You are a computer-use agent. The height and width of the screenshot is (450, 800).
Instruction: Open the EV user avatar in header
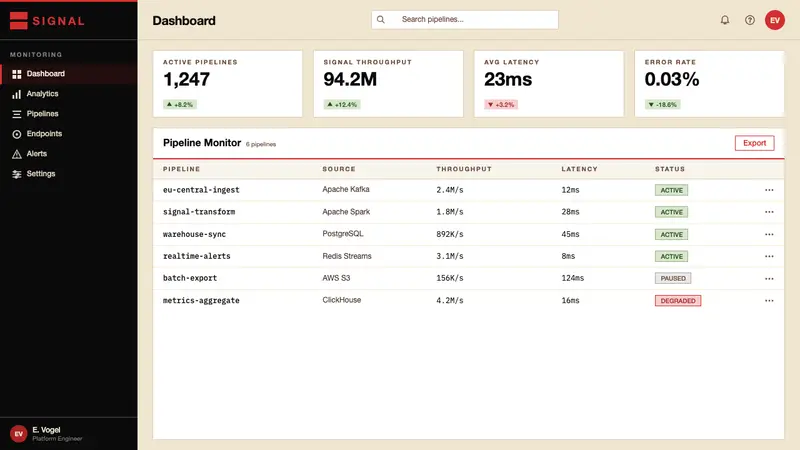(x=774, y=20)
